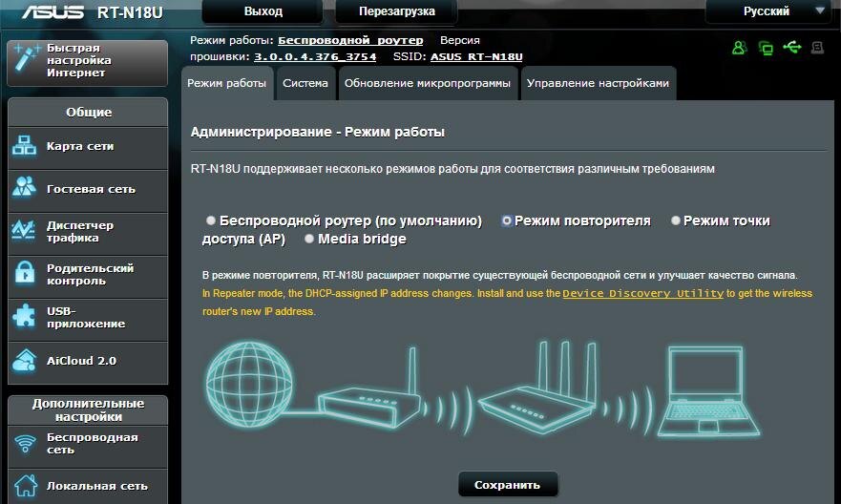The image size is (841, 504).
Task: Click the heading Администрирование - Режим работы
Action: pyautogui.click(x=318, y=132)
